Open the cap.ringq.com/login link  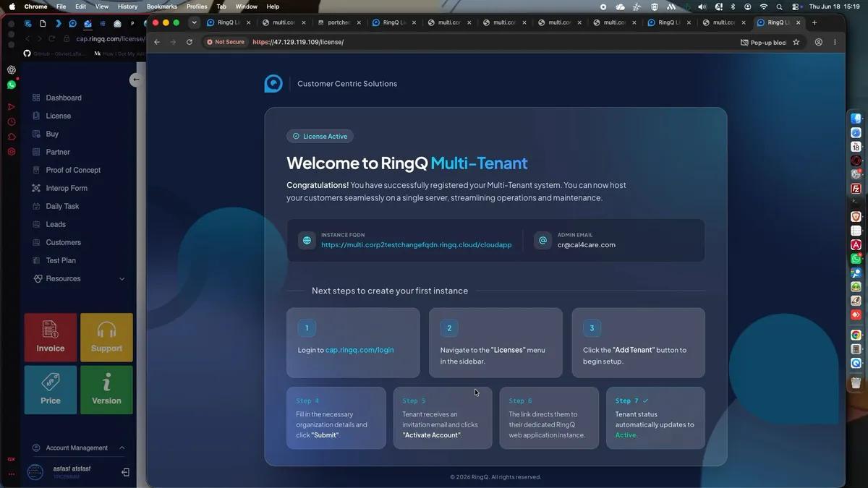[x=359, y=350]
